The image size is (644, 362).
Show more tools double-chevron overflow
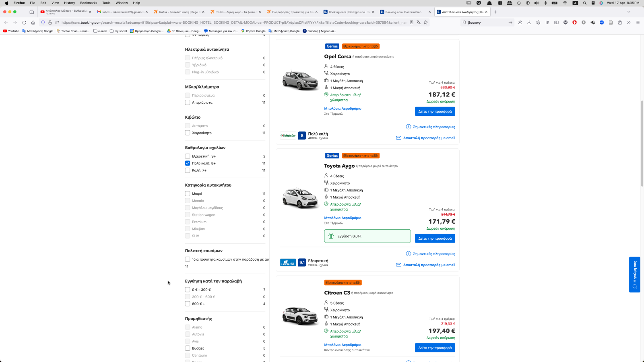[629, 23]
